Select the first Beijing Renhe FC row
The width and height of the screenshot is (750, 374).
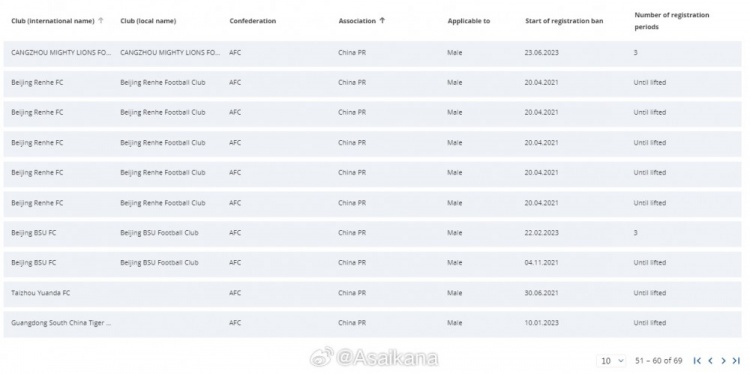click(373, 83)
